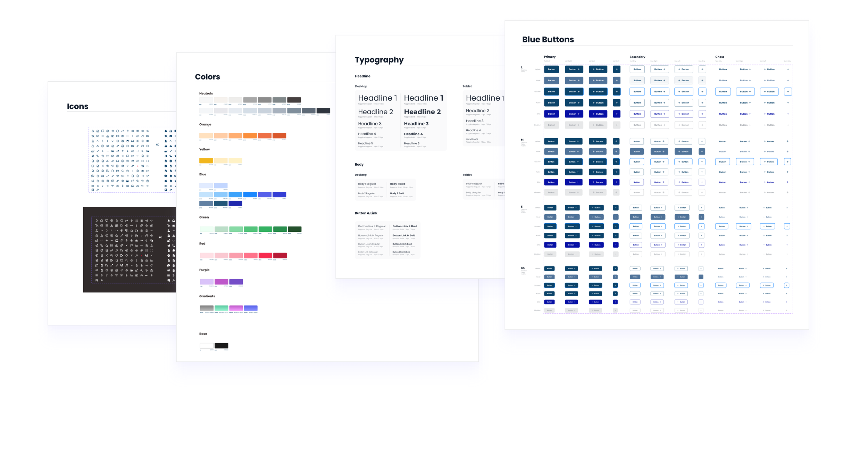Click the large ghost focused icon-only plus button

click(x=788, y=92)
